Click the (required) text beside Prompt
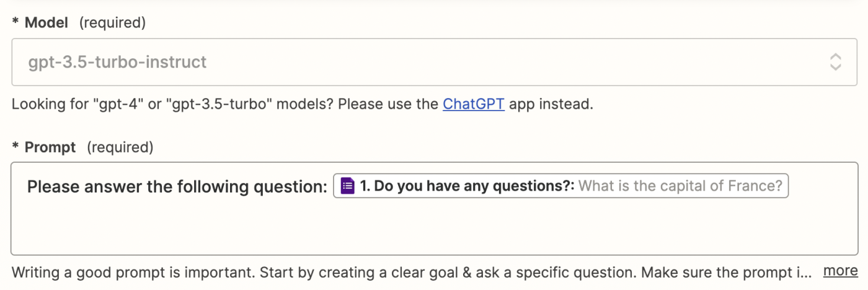The height and width of the screenshot is (290, 868). coord(120,147)
